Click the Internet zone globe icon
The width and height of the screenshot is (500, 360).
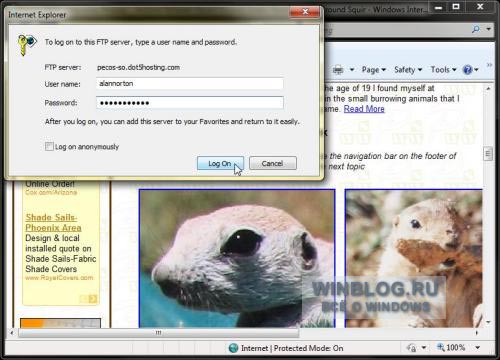[x=233, y=348]
